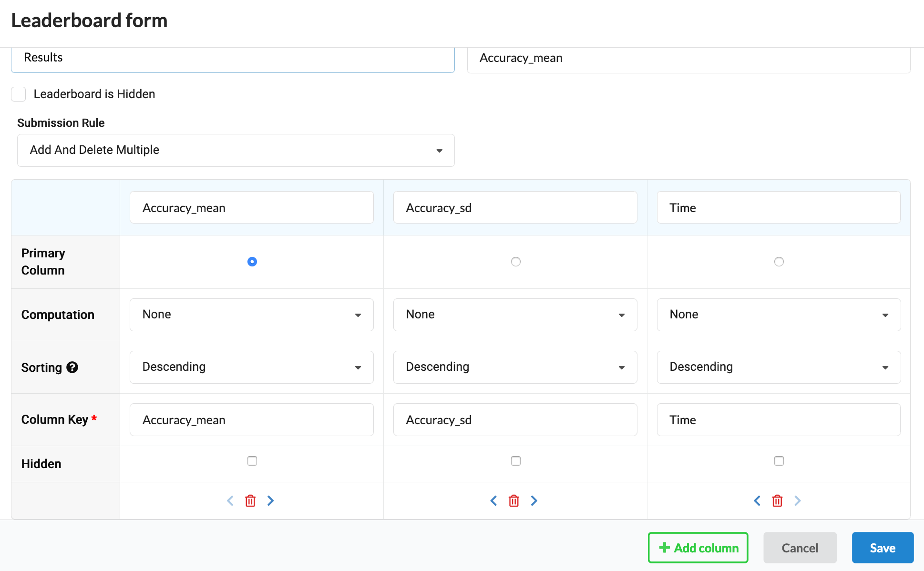
Task: Move the Accuracy_sd column right
Action: [x=534, y=500]
